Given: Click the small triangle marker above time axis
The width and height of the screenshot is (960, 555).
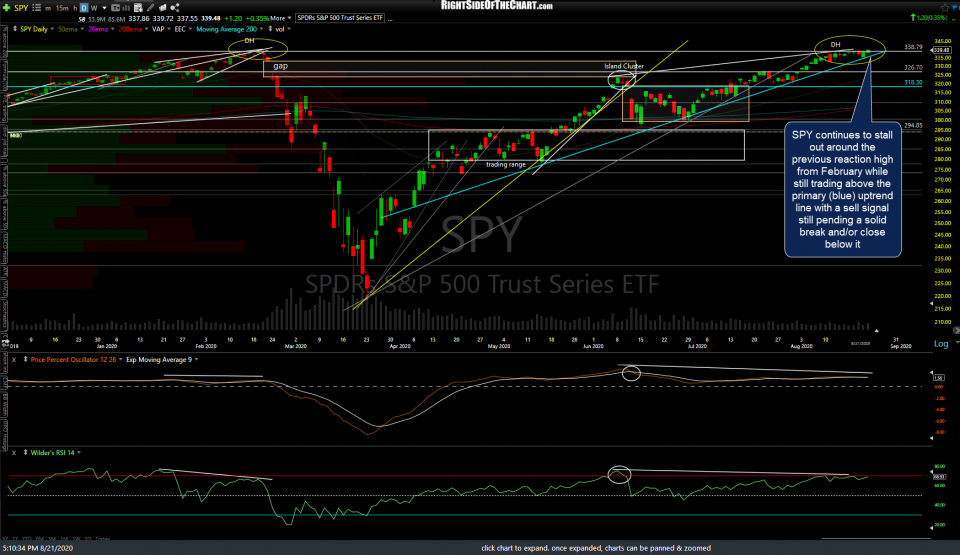Looking at the screenshot, I should [877, 331].
